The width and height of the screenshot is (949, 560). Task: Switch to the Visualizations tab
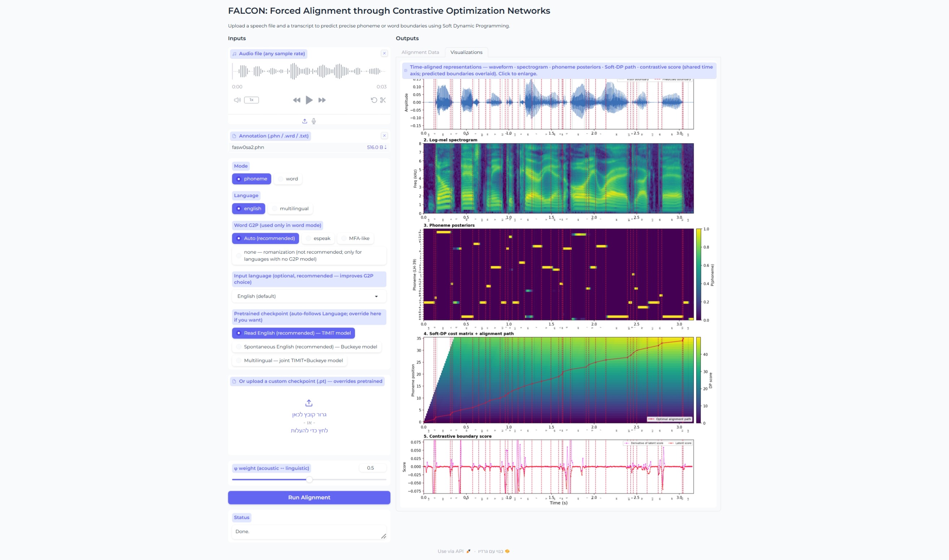pos(466,52)
